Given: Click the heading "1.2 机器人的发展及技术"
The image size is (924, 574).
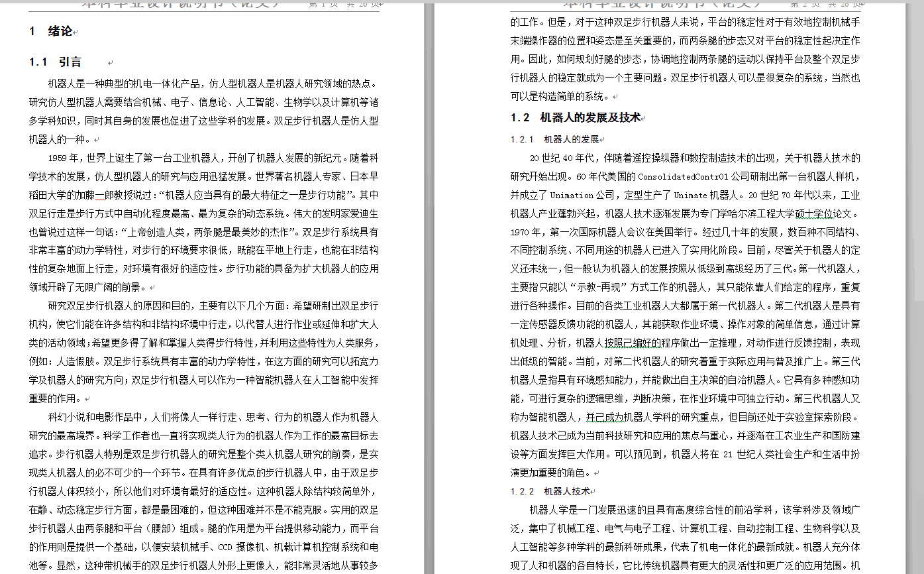Looking at the screenshot, I should pos(576,118).
